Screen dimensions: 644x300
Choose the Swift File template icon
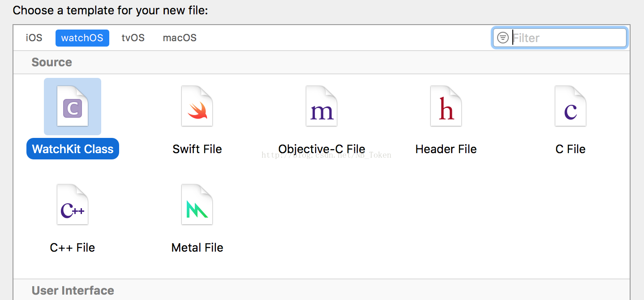[197, 106]
